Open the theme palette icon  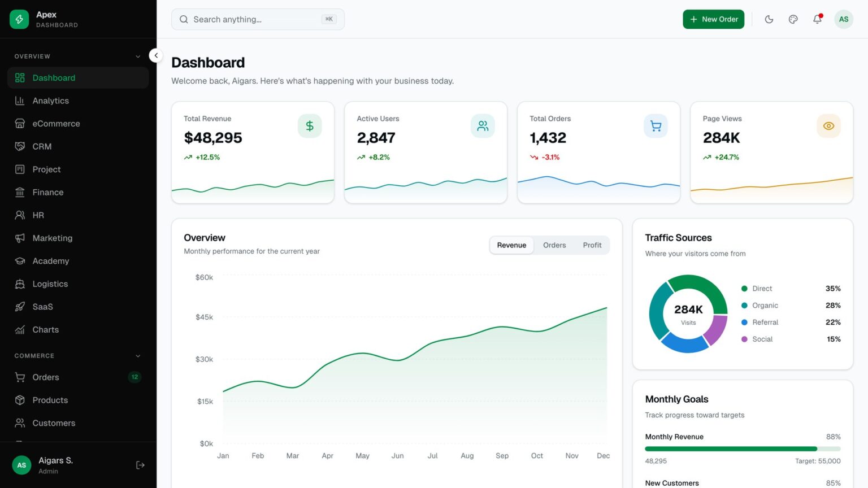click(793, 19)
